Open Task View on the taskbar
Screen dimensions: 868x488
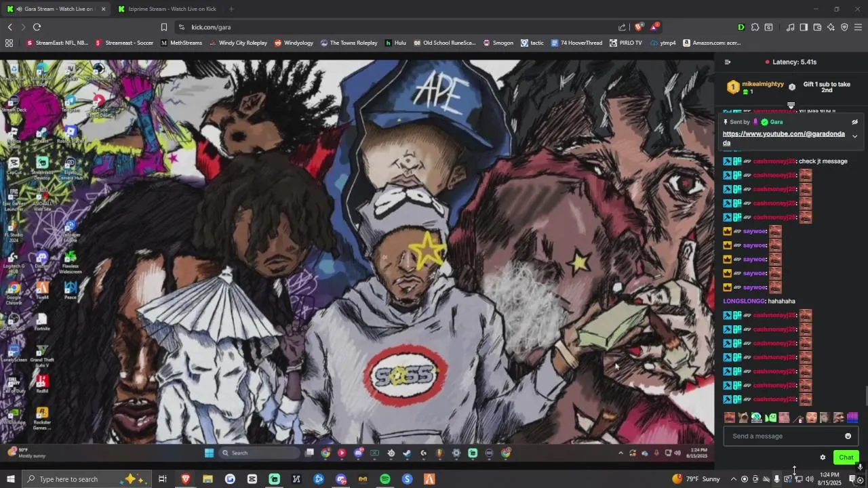pos(163,479)
